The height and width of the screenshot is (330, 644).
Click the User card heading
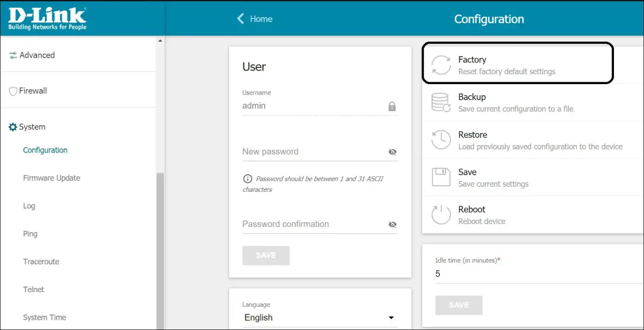(x=254, y=67)
